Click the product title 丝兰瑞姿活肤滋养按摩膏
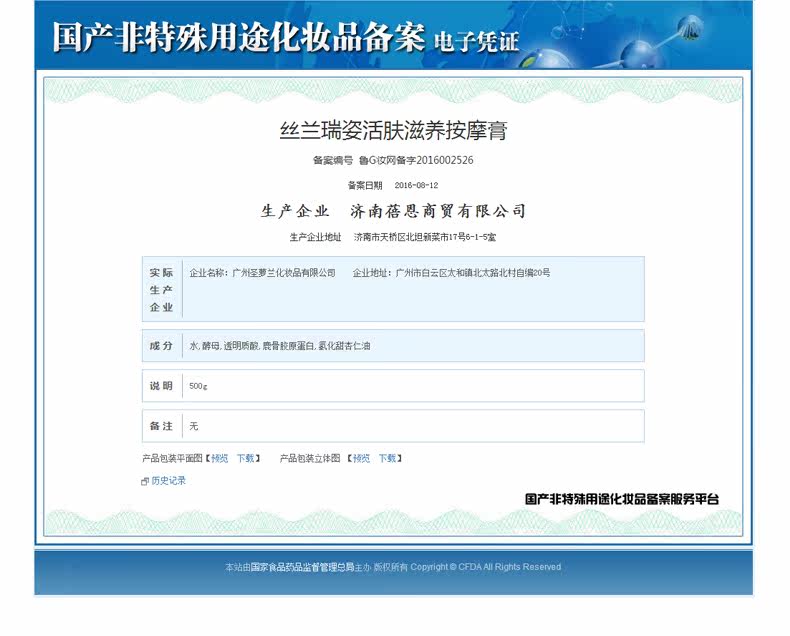 [393, 131]
